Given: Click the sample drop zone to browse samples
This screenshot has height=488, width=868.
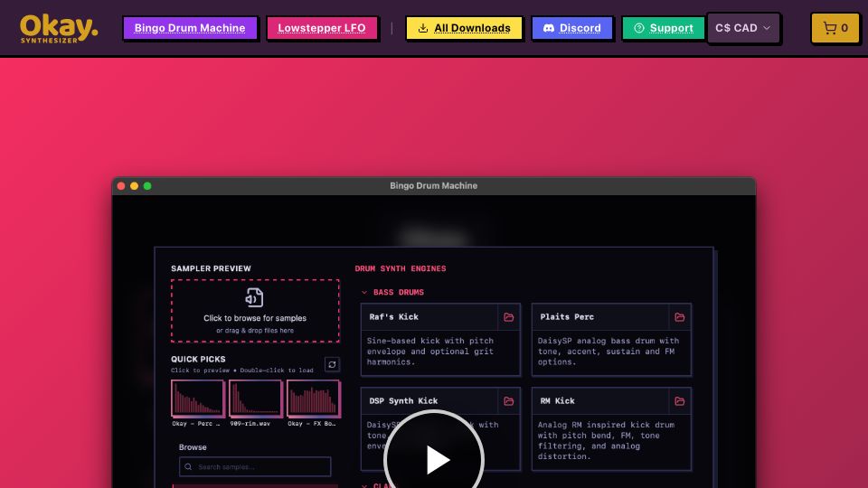Looking at the screenshot, I should pyautogui.click(x=255, y=311).
